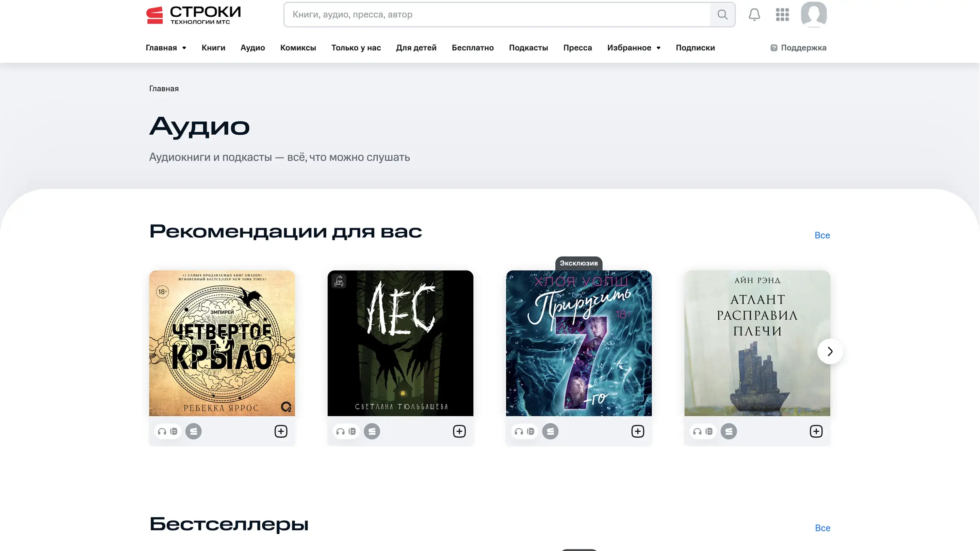Click the search input field

pos(497,14)
